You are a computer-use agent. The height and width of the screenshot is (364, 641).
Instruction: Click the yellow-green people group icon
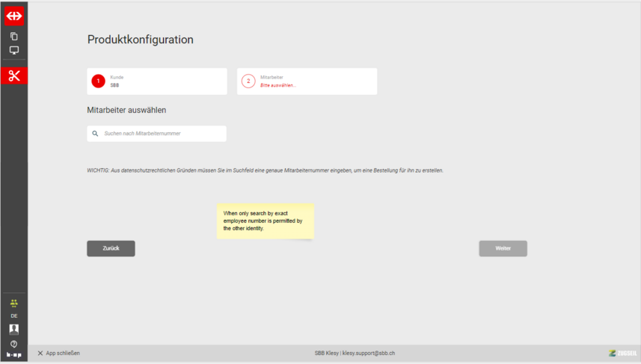coord(13,303)
